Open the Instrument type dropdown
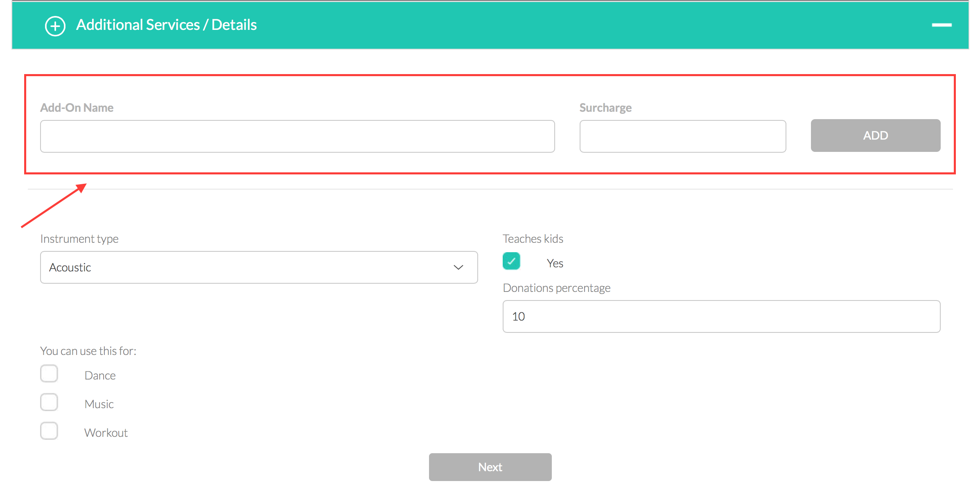 pyautogui.click(x=259, y=267)
